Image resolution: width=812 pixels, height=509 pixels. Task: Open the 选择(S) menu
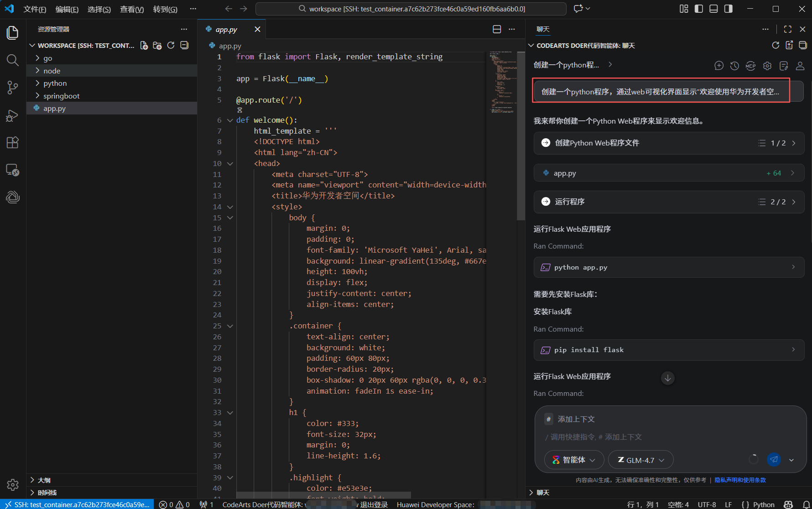click(99, 9)
